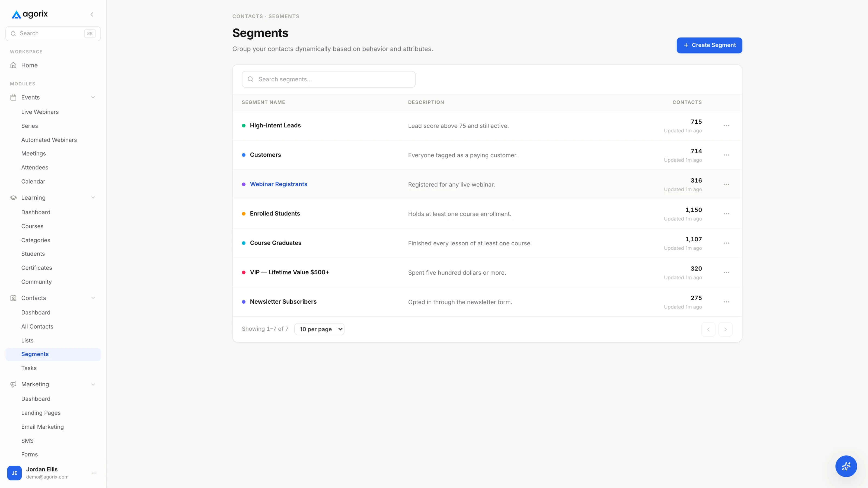The image size is (868, 488).
Task: Click the Create Segment button
Action: click(x=709, y=45)
